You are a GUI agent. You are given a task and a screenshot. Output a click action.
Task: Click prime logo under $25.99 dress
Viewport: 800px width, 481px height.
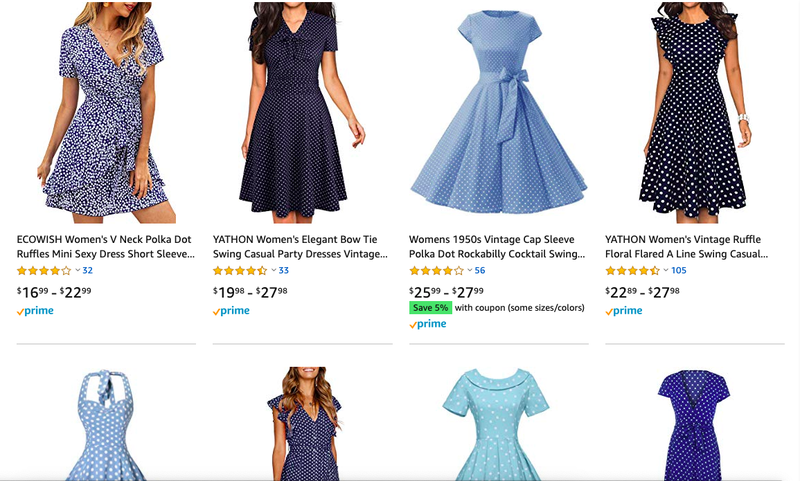click(x=428, y=324)
